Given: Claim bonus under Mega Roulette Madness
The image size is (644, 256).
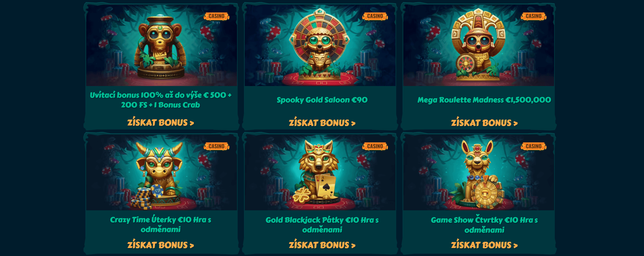Looking at the screenshot, I should coord(484,123).
